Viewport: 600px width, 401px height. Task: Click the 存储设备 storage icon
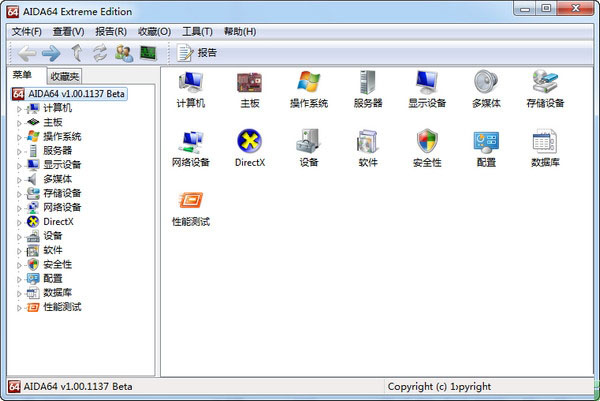545,84
